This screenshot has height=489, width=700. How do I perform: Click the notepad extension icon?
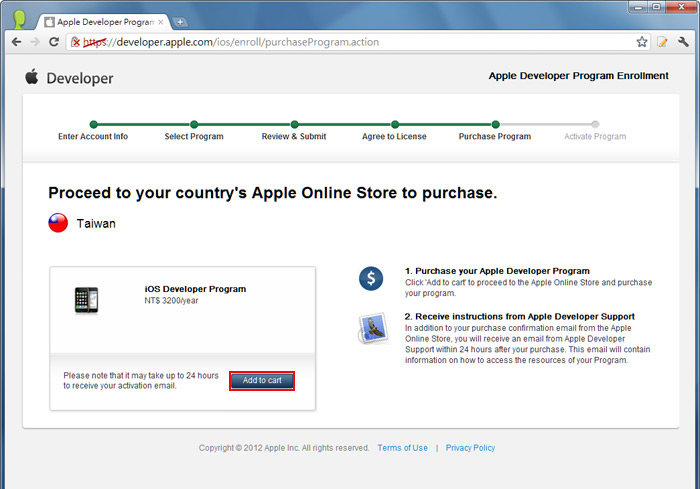pos(662,42)
